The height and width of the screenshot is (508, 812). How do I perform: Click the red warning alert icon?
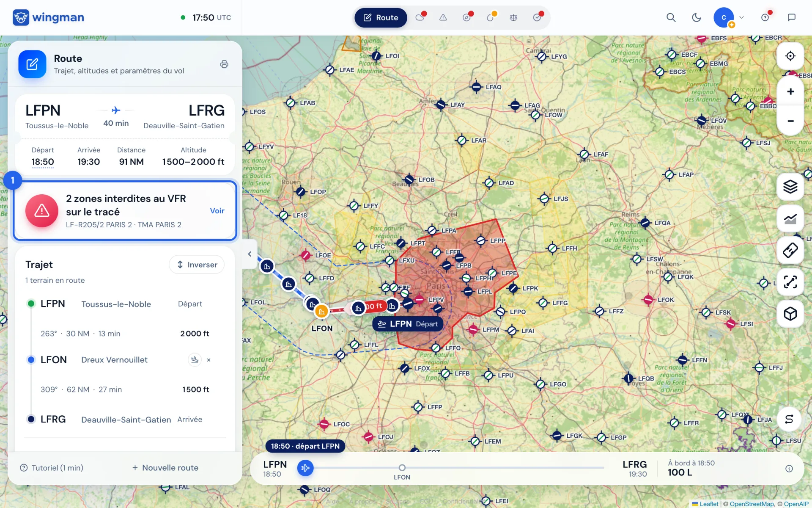tap(42, 210)
